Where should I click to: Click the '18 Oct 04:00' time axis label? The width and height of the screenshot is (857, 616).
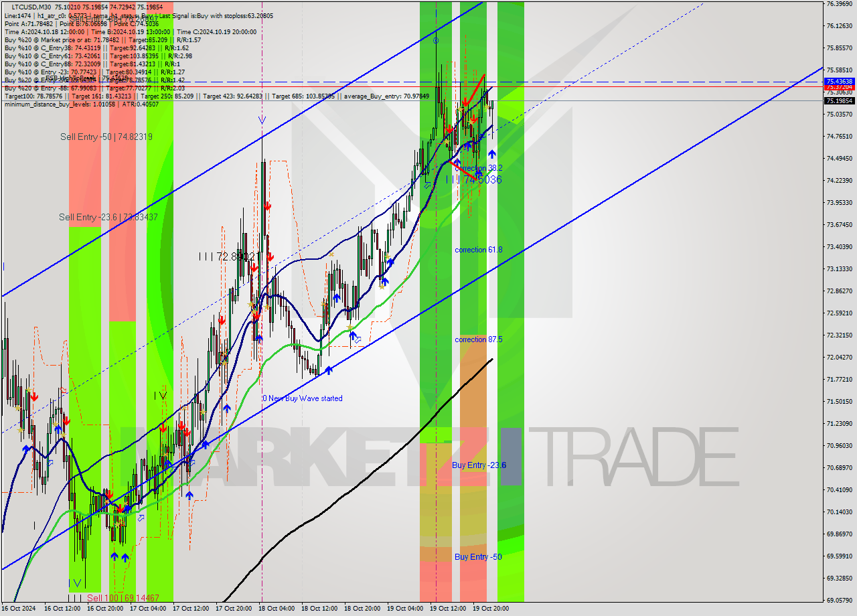tap(276, 609)
